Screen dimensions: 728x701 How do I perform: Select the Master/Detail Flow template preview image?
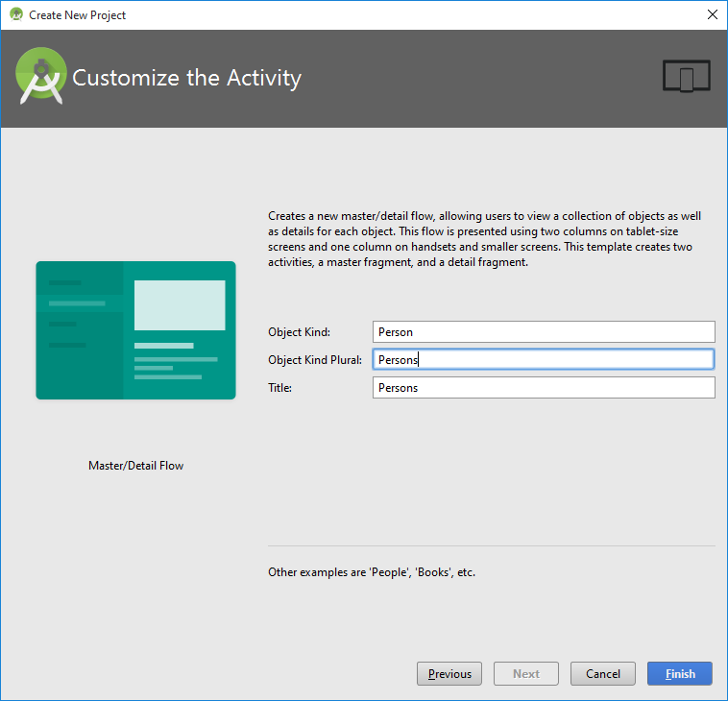point(135,329)
